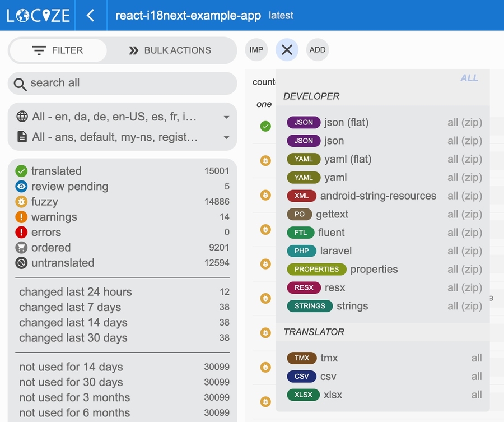The width and height of the screenshot is (504, 422).
Task: Go back using the header chevron
Action: pyautogui.click(x=91, y=15)
